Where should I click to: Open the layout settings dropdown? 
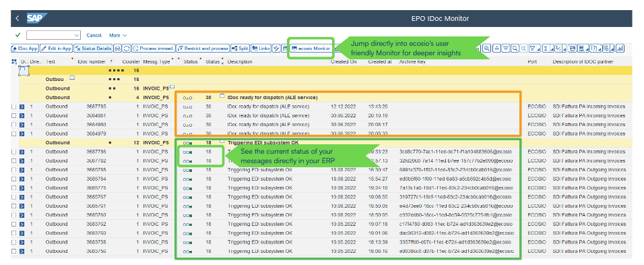coord(609,49)
